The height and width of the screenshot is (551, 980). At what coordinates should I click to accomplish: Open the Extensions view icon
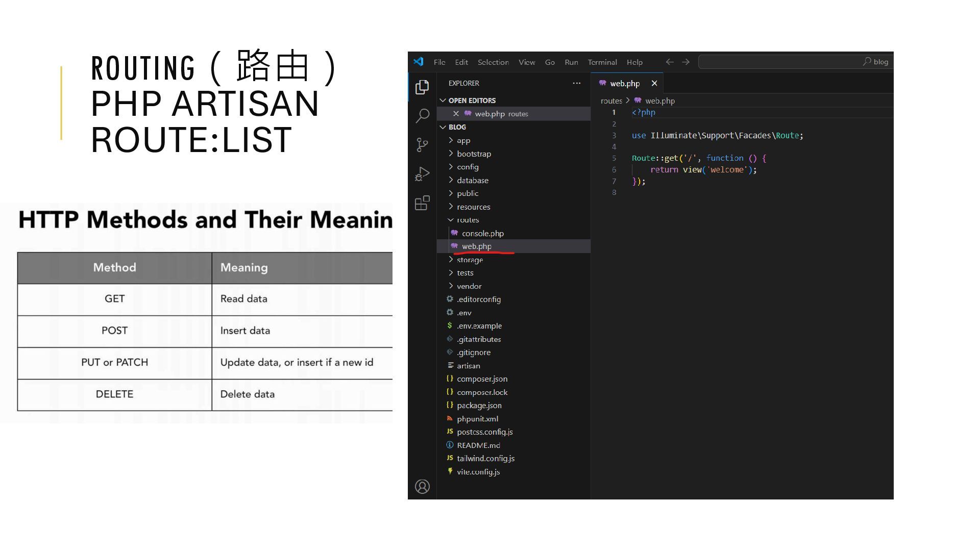pos(422,203)
